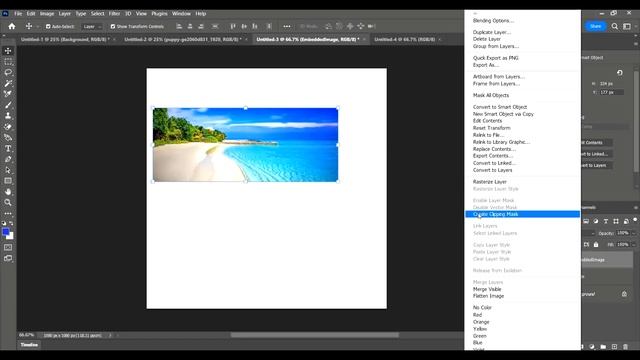Toggle the shape layer filter
The height and width of the screenshot is (360, 640).
pyautogui.click(x=616, y=221)
